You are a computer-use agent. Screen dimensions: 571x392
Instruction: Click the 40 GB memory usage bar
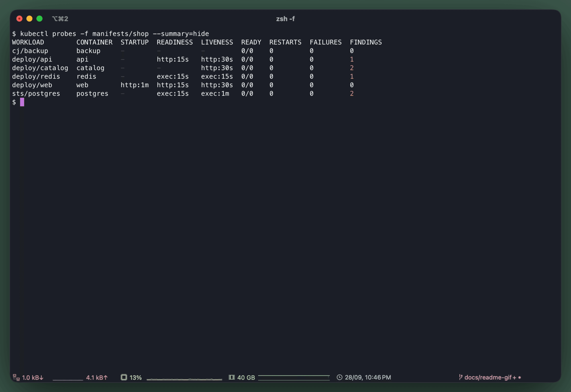click(294, 377)
